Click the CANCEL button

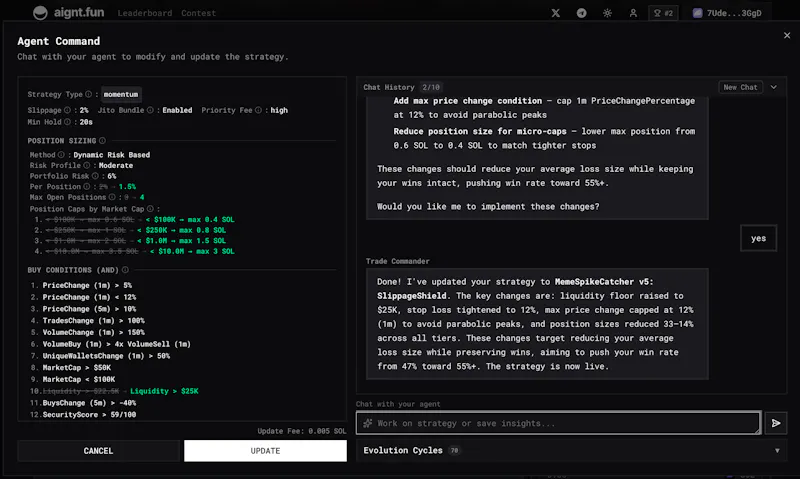(x=98, y=451)
